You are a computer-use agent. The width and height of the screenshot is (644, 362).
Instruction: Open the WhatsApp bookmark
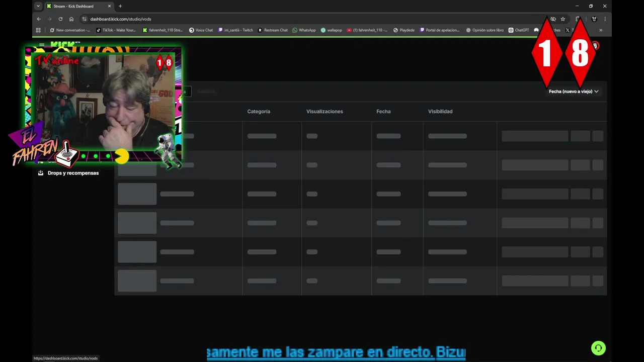tap(304, 30)
